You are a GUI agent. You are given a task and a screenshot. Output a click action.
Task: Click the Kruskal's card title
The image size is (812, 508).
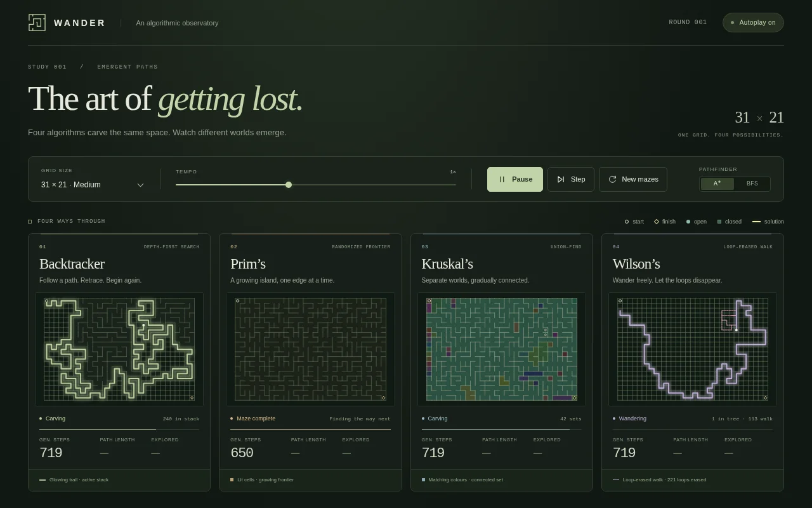[447, 264]
